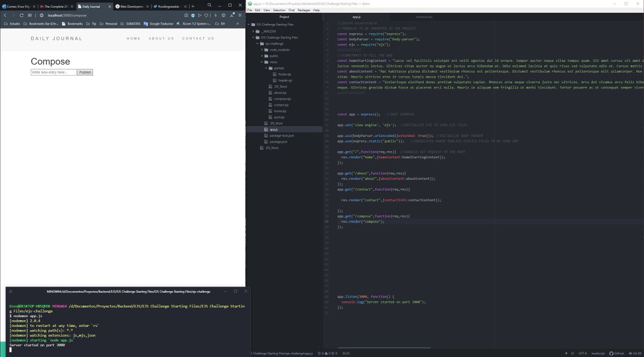Open the Atom Selection menu
This screenshot has width=644, height=357.
(x=280, y=10)
